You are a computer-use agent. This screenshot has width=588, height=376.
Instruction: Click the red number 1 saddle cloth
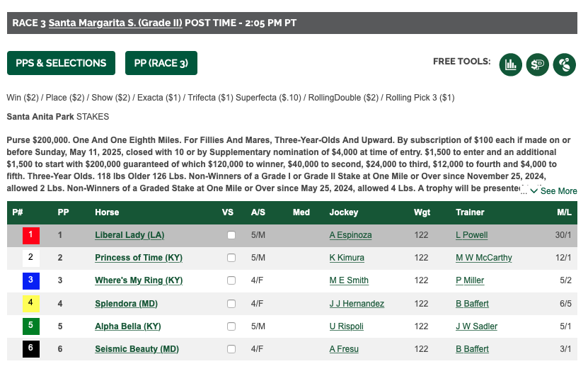pos(30,236)
